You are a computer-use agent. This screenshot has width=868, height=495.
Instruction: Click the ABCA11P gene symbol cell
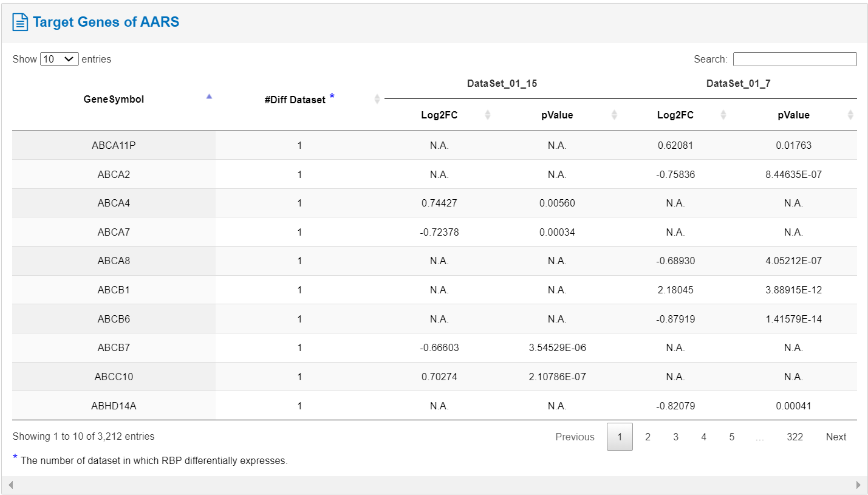(114, 145)
